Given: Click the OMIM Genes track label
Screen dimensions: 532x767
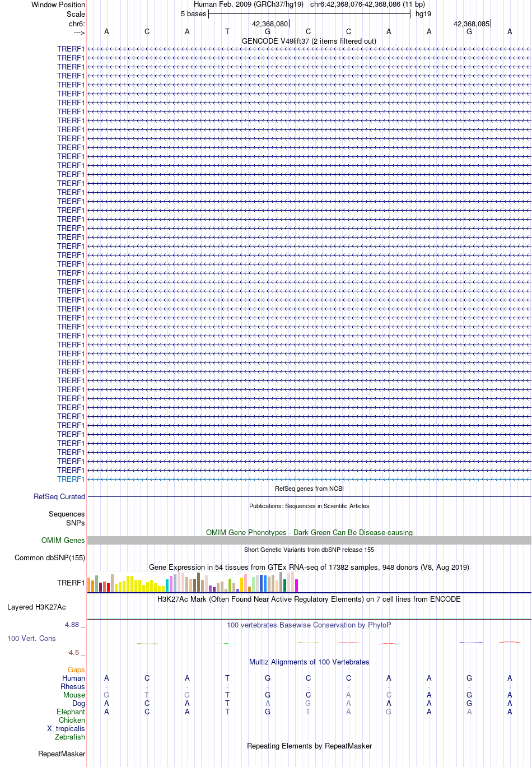Looking at the screenshot, I should point(63,540).
